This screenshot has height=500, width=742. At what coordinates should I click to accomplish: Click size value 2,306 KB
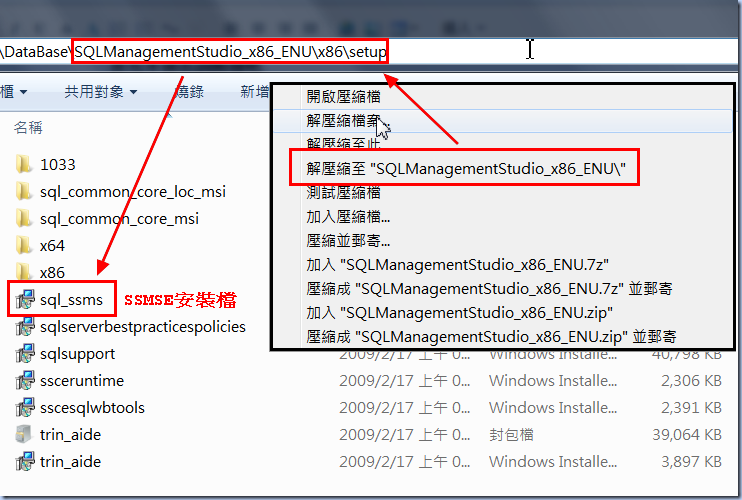click(691, 380)
